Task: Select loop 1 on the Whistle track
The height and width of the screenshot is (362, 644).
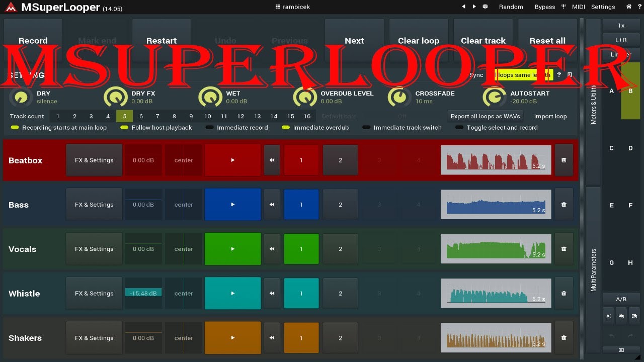Action: pos(301,293)
